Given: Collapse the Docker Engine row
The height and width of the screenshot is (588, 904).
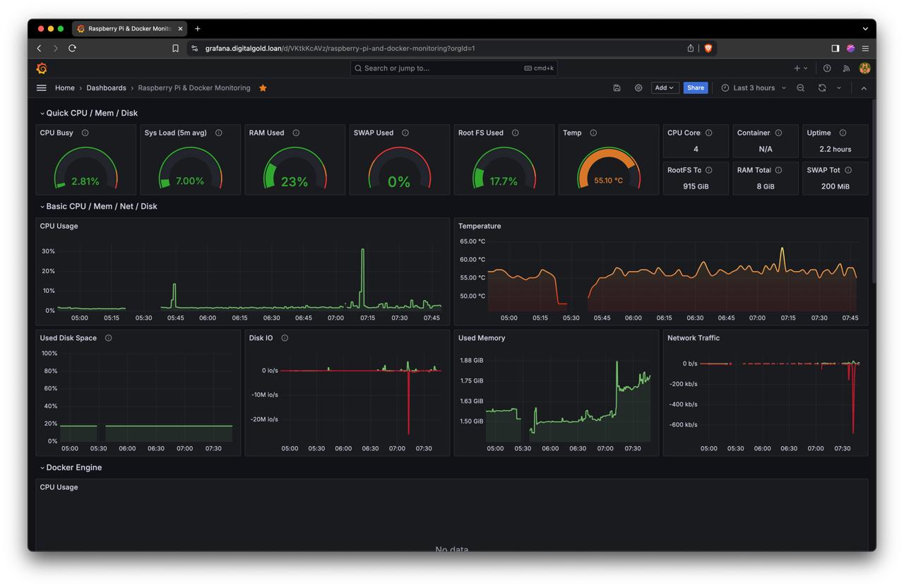Looking at the screenshot, I should click(x=71, y=467).
